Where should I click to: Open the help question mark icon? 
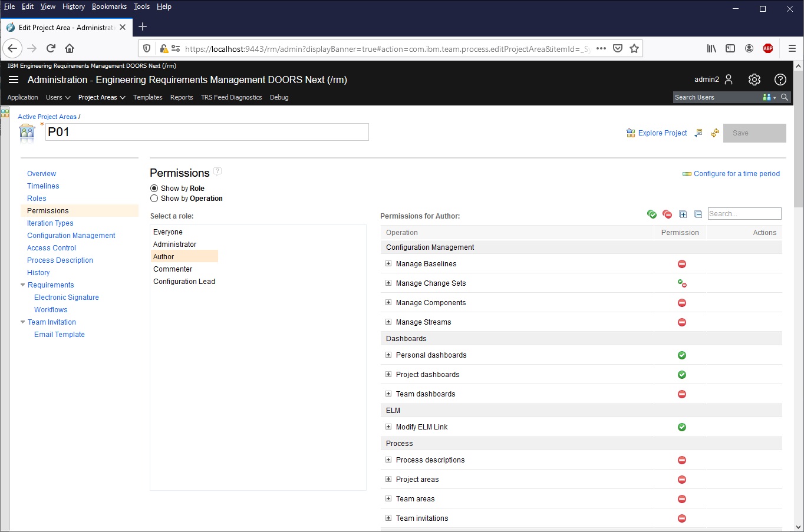(780, 80)
